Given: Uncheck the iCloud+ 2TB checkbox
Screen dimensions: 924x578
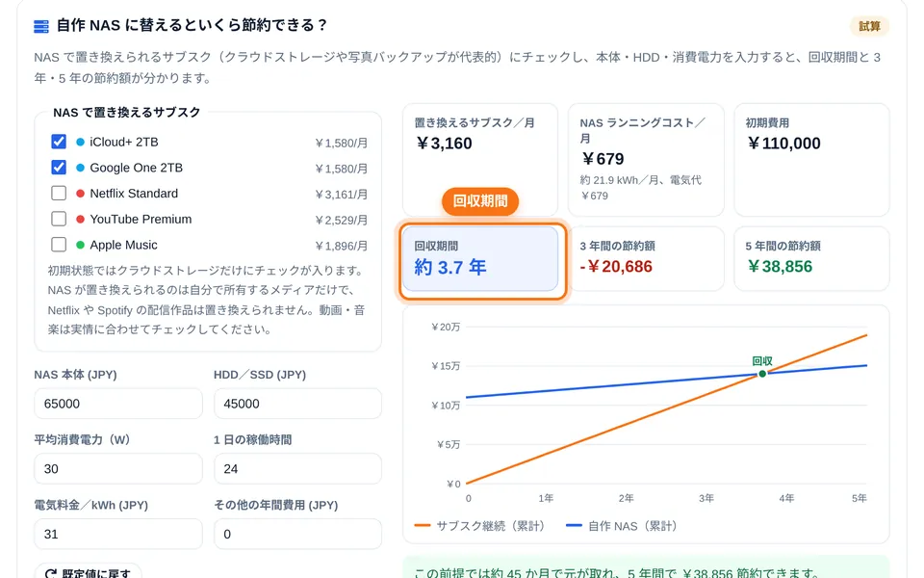Looking at the screenshot, I should (59, 142).
